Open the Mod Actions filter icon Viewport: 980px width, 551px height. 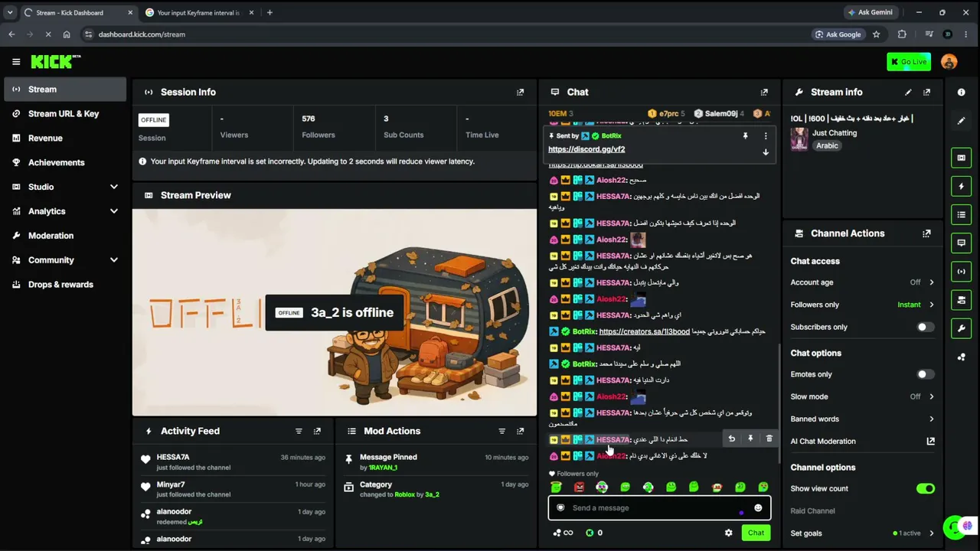pyautogui.click(x=501, y=431)
